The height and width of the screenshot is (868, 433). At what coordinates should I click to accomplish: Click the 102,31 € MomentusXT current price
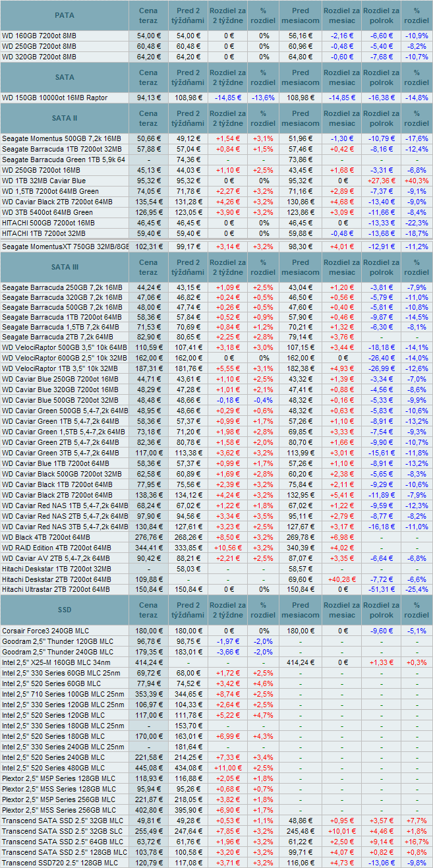click(149, 246)
